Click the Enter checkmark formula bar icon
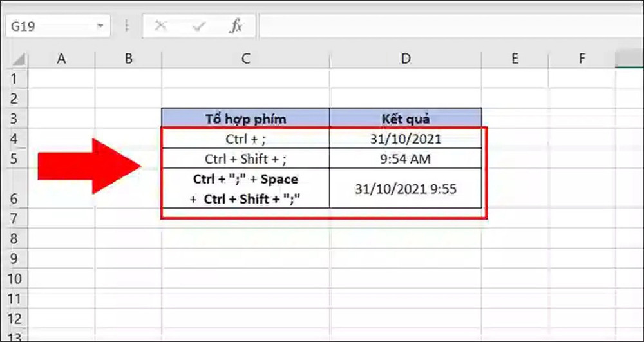This screenshot has height=342, width=644. (x=199, y=26)
